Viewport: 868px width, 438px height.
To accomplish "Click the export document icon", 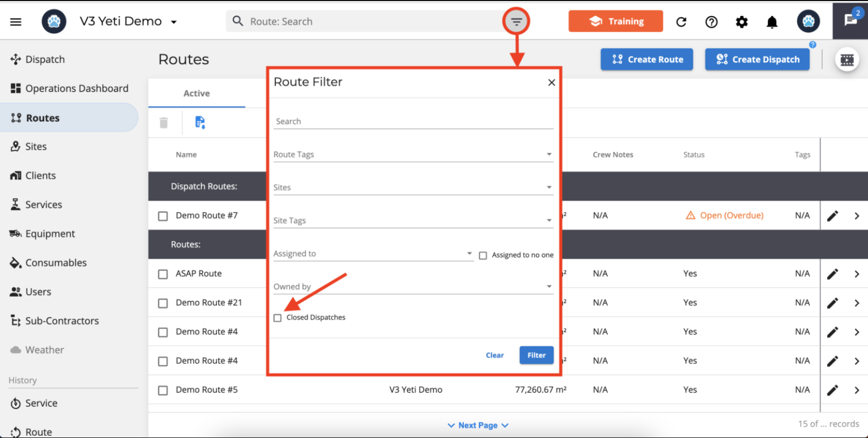I will click(200, 123).
